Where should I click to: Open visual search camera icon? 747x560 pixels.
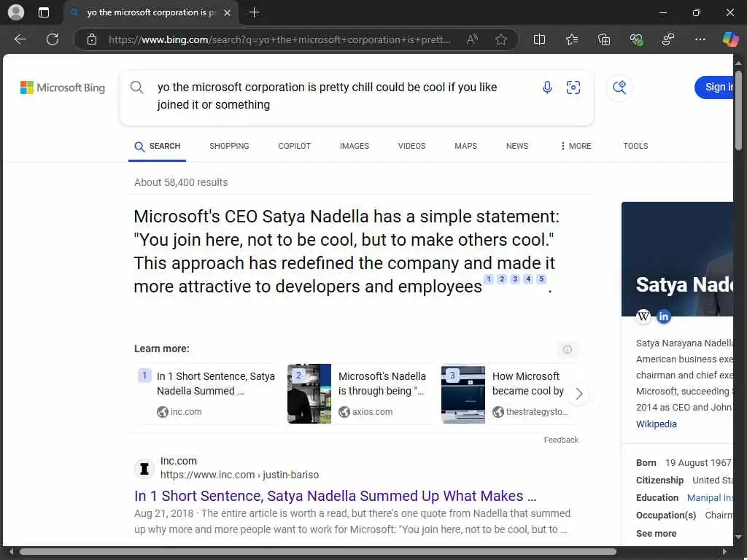point(573,87)
